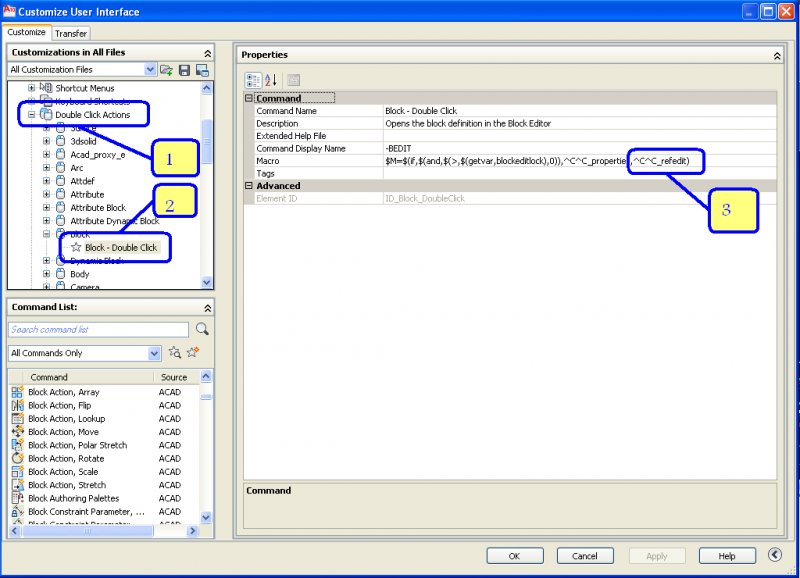The width and height of the screenshot is (800, 578).
Task: Click the tree view scroll up arrow
Action: (x=207, y=88)
